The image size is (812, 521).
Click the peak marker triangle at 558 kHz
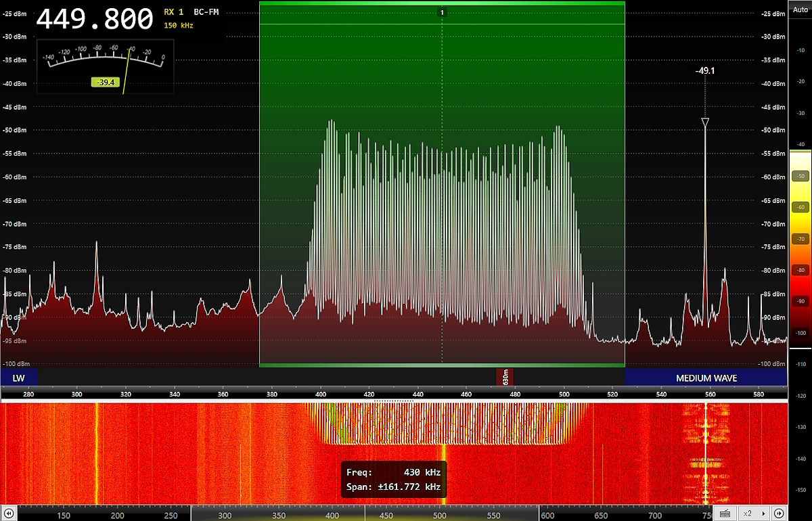(705, 122)
